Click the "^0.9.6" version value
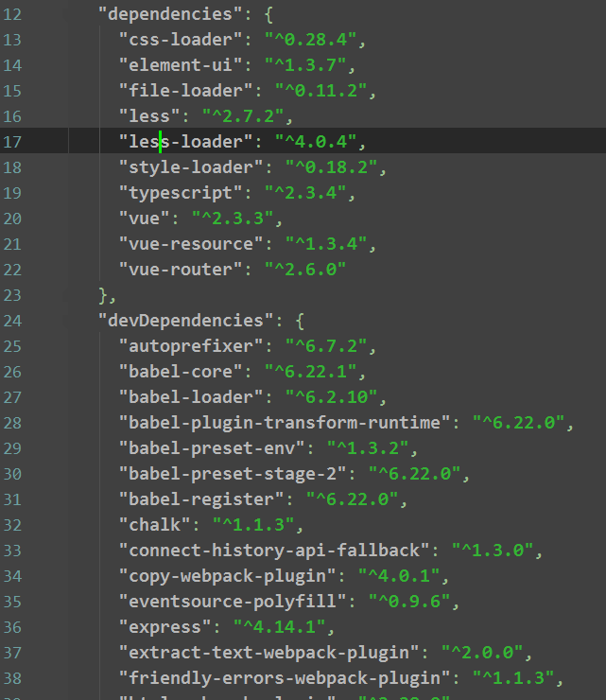Screen dimensions: 606x700 click(409, 602)
